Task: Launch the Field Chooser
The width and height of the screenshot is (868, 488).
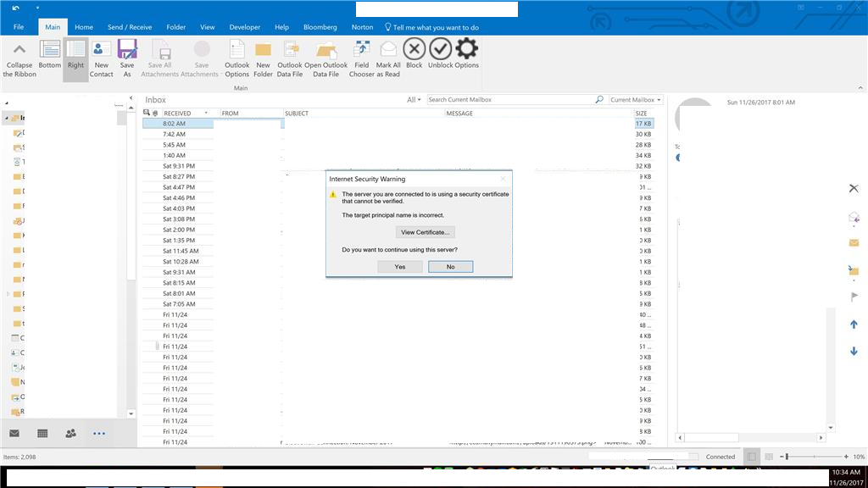Action: pos(361,58)
